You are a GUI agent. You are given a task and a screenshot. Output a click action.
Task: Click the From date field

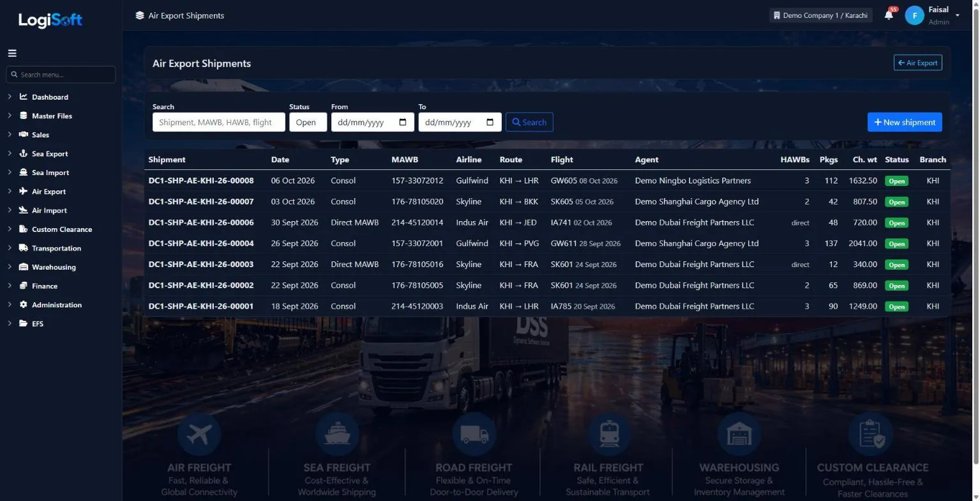[x=372, y=122]
